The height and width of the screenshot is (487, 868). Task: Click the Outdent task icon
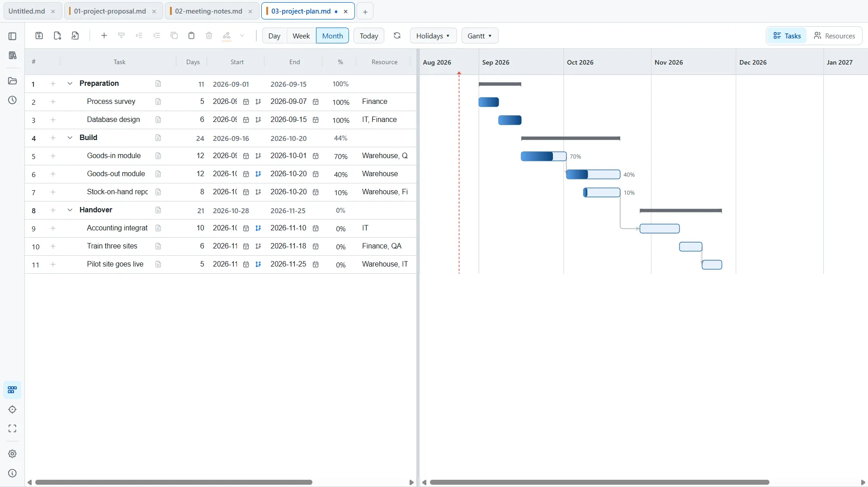[x=139, y=36]
